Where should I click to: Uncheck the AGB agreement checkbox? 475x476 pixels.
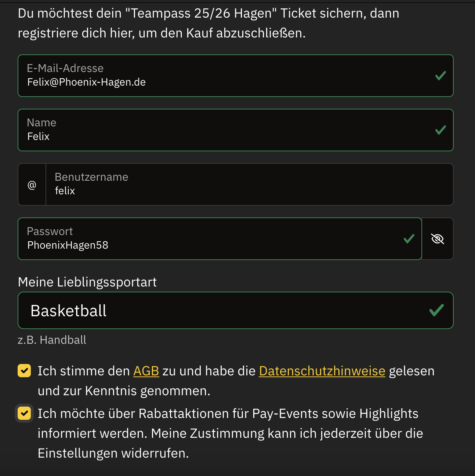coord(24,371)
